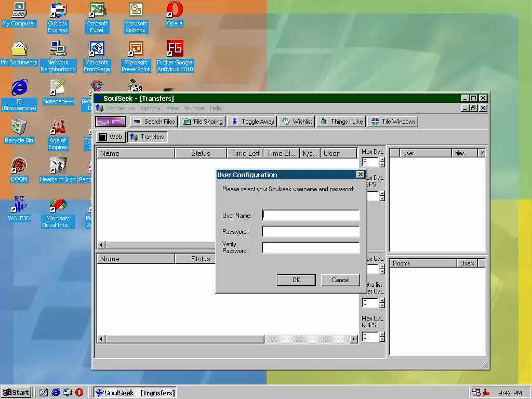532x399 pixels.
Task: Open the View menu
Action: [172, 108]
